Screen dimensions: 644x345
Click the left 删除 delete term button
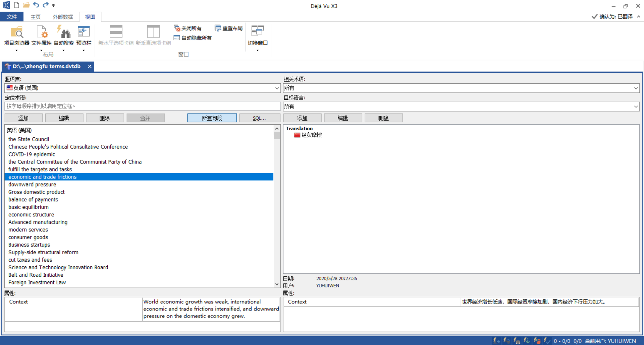coord(105,118)
